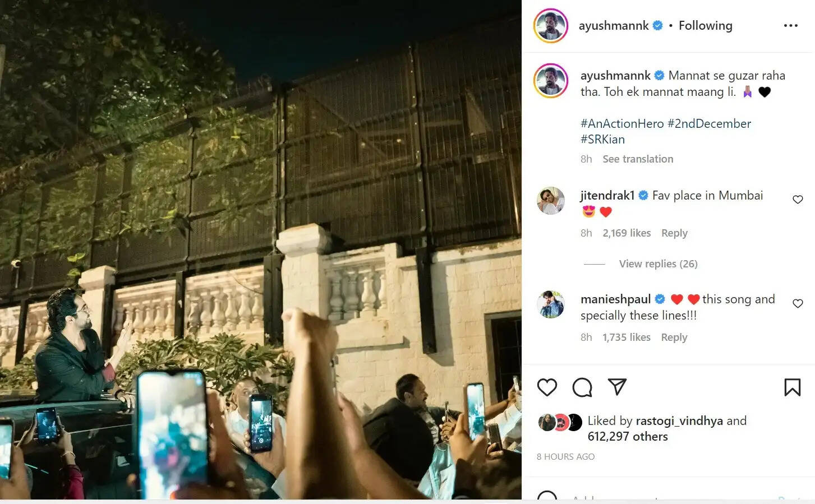
Task: Open comments via the speech bubble icon
Action: tap(582, 387)
